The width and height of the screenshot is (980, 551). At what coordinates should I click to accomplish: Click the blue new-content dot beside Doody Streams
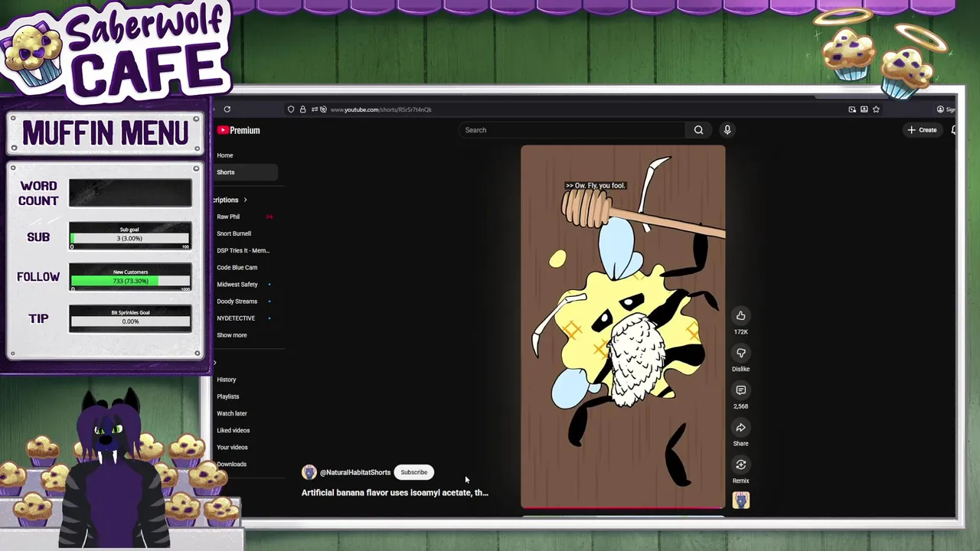coord(269,302)
